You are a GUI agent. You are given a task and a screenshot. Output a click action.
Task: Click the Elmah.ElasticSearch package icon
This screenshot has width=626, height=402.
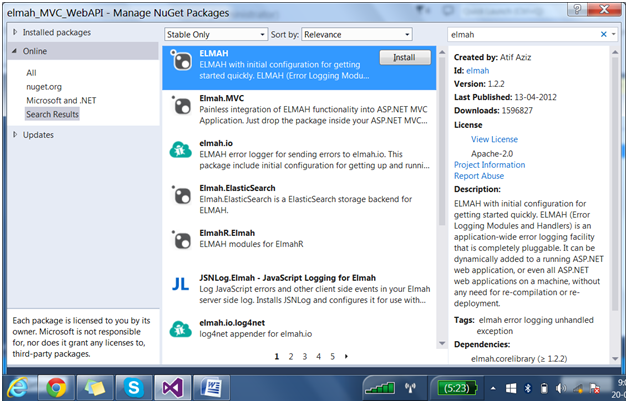point(181,195)
